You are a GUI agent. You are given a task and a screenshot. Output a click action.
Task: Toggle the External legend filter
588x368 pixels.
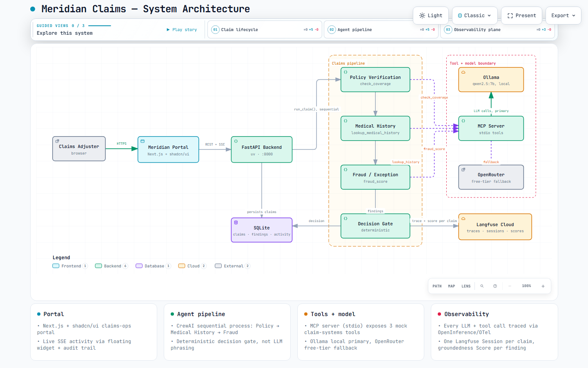232,266
